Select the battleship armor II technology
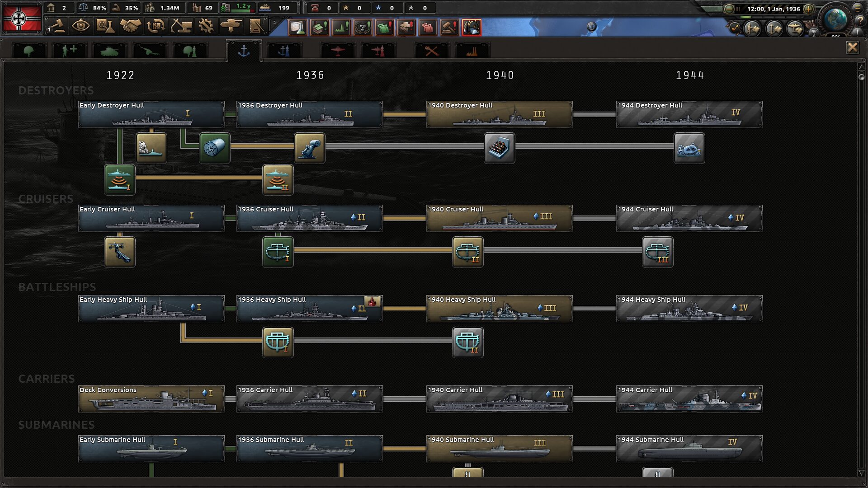The image size is (868, 488). click(x=468, y=342)
